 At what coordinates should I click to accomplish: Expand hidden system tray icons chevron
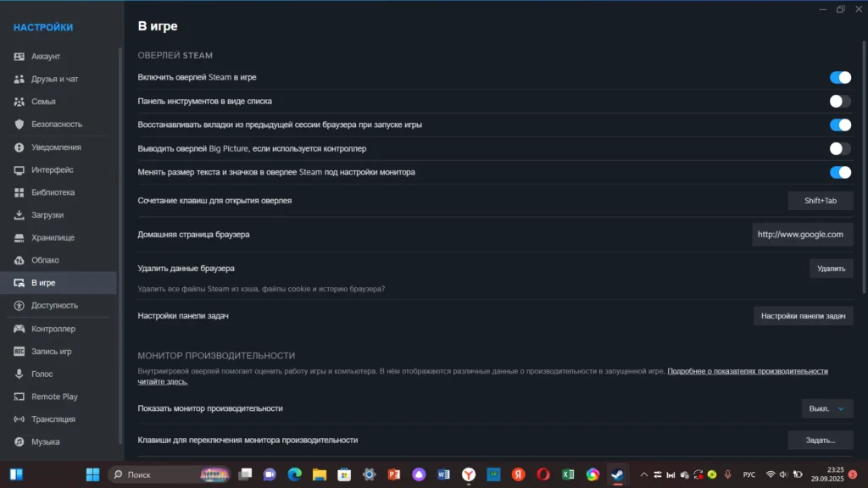coord(643,474)
